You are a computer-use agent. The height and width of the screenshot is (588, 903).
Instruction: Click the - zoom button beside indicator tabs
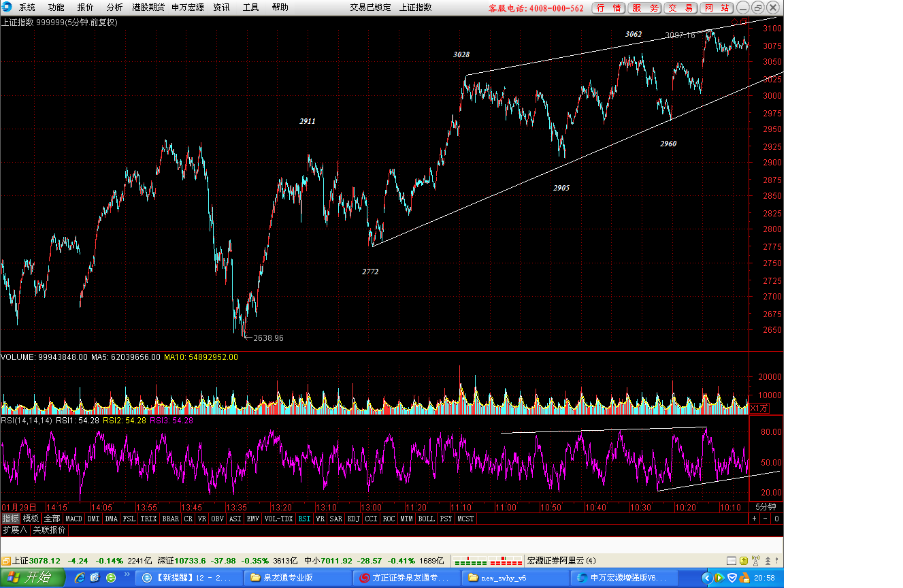coord(765,519)
